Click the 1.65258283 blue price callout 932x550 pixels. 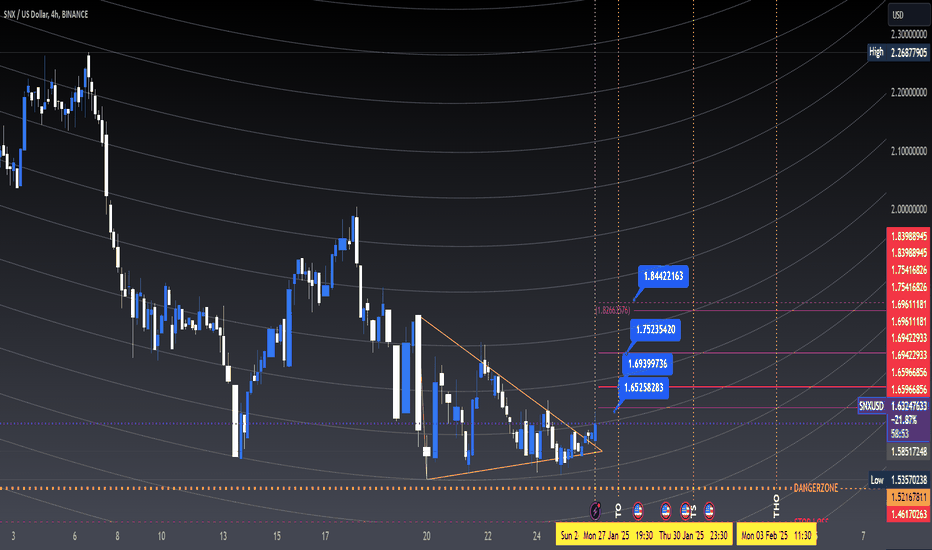[x=644, y=388]
